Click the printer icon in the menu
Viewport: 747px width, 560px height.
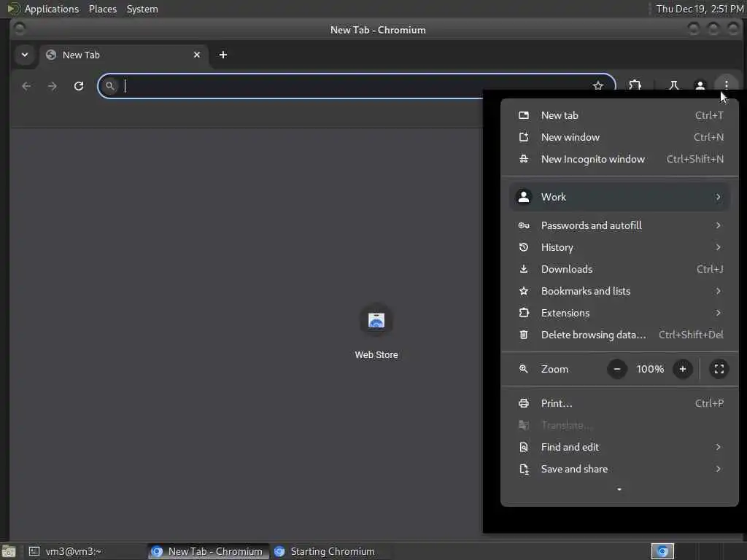(524, 403)
